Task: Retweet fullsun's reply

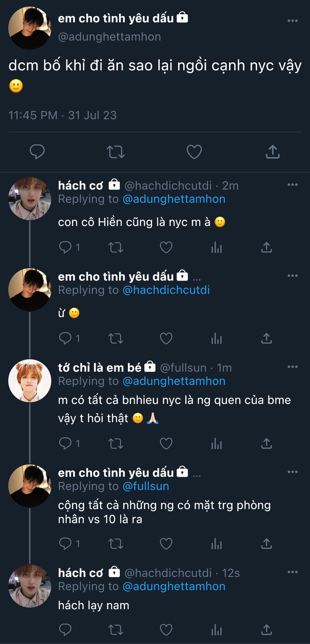Action: 116,443
